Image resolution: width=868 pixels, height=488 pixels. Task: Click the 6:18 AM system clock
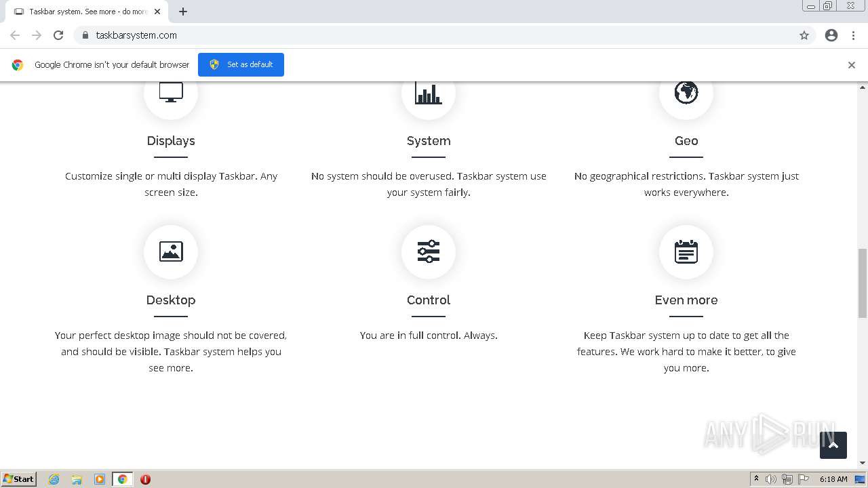(833, 479)
